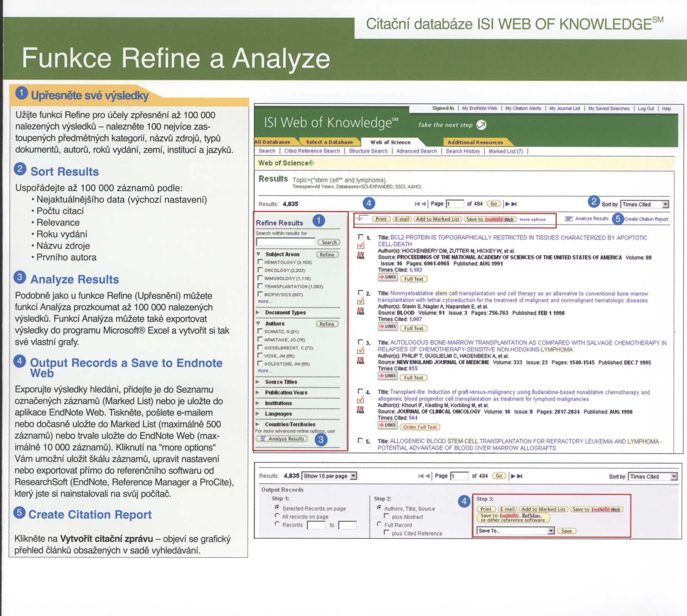Click 'Save to EndNote, RefMan' button in Step 3
Image resolution: width=687 pixels, height=616 pixels.
point(513,518)
